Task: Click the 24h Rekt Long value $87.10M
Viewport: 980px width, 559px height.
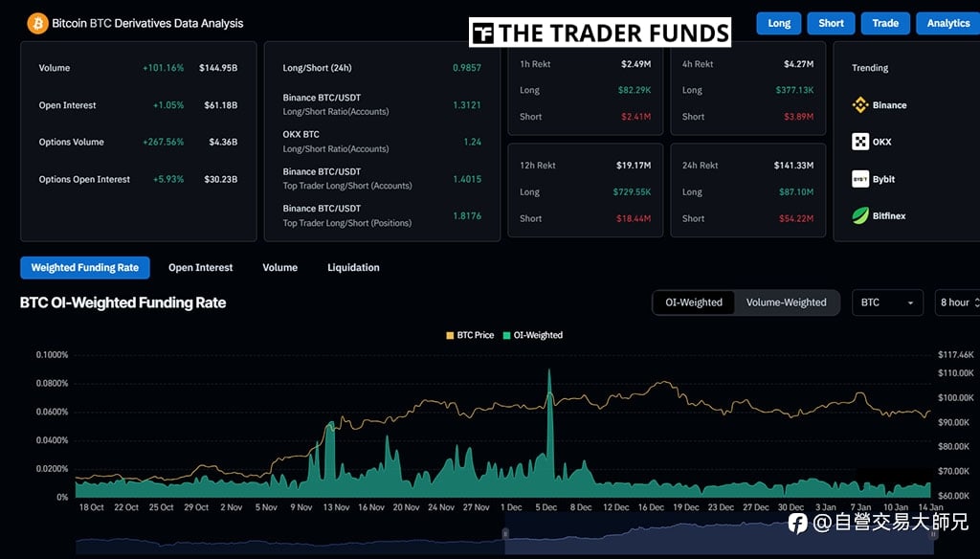Action: (x=796, y=192)
